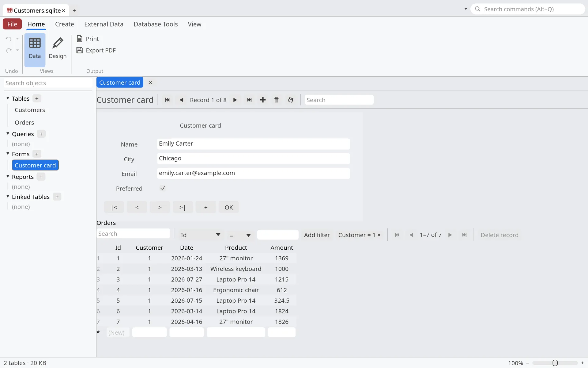The image size is (588, 368).
Task: Open Design view
Action: 58,50
